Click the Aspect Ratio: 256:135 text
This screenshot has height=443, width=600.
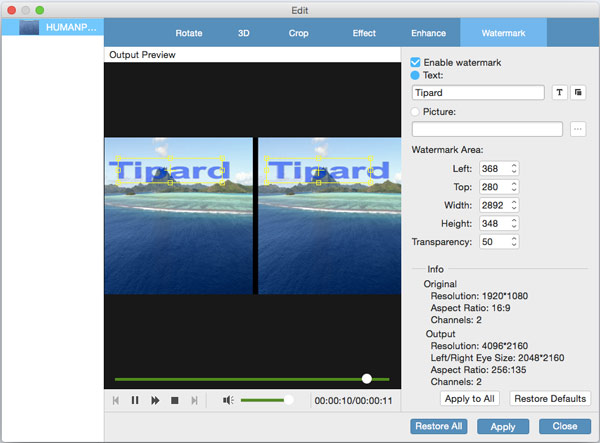pyautogui.click(x=478, y=370)
